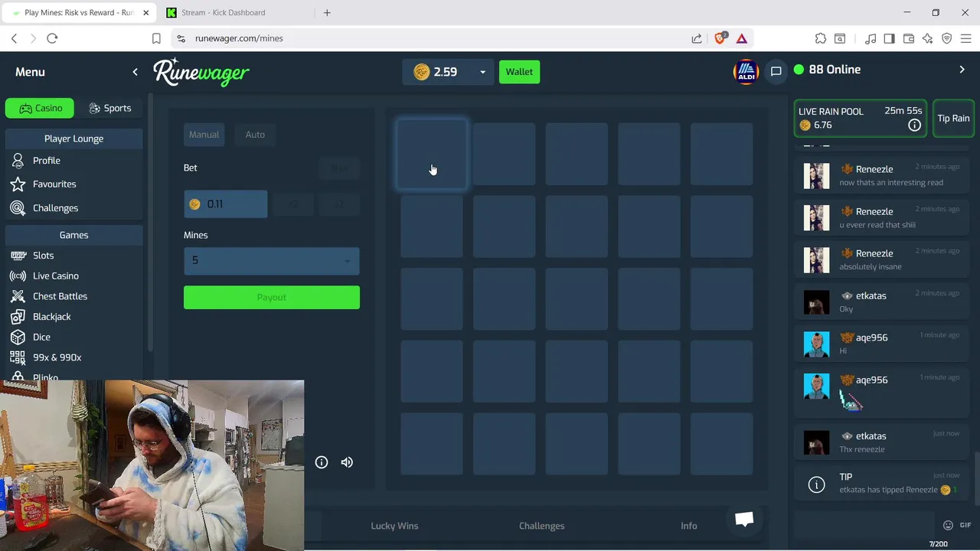The width and height of the screenshot is (980, 551).
Task: Open the Brave Rewards triangle icon
Action: 742,38
